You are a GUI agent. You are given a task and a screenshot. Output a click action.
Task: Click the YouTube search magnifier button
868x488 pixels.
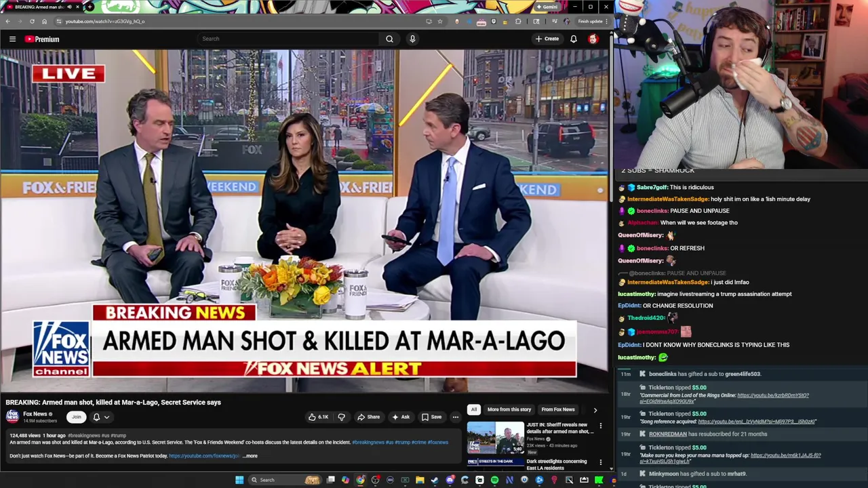pyautogui.click(x=389, y=39)
